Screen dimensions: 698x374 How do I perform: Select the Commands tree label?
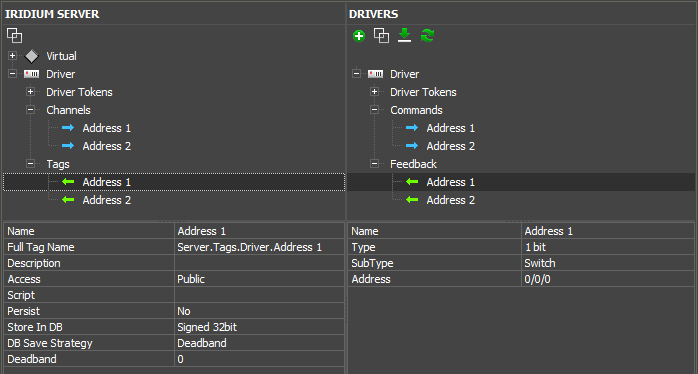coord(416,110)
